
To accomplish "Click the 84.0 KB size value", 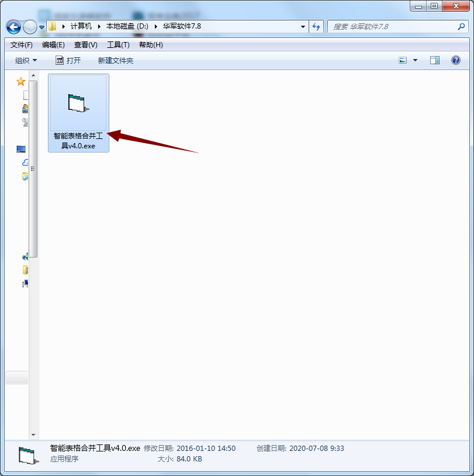I will (189, 458).
